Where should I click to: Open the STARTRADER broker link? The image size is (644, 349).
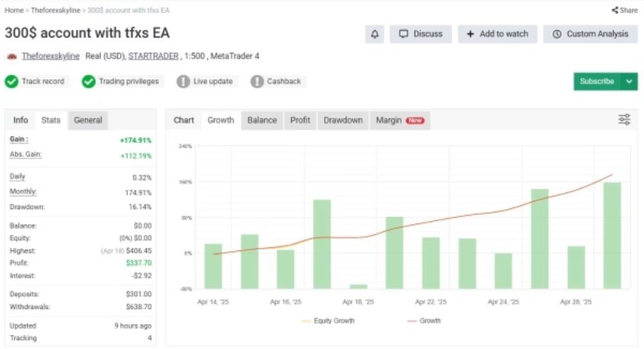point(153,56)
